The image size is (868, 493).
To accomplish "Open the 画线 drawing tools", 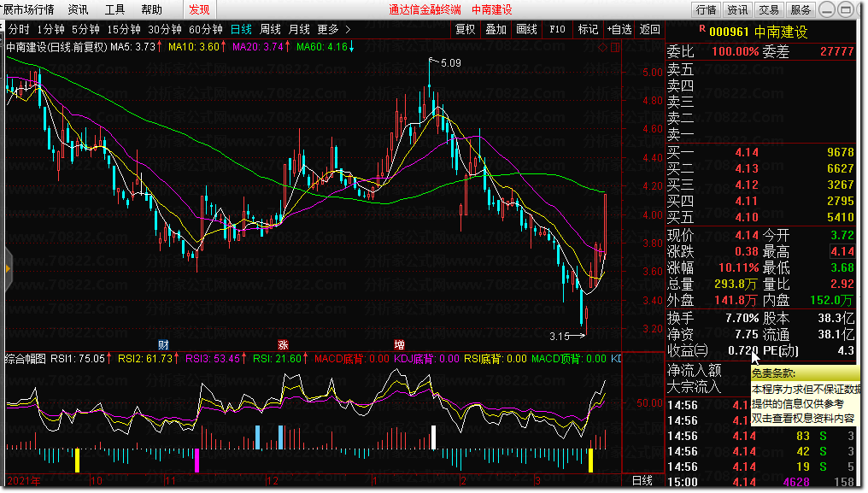I will (526, 29).
